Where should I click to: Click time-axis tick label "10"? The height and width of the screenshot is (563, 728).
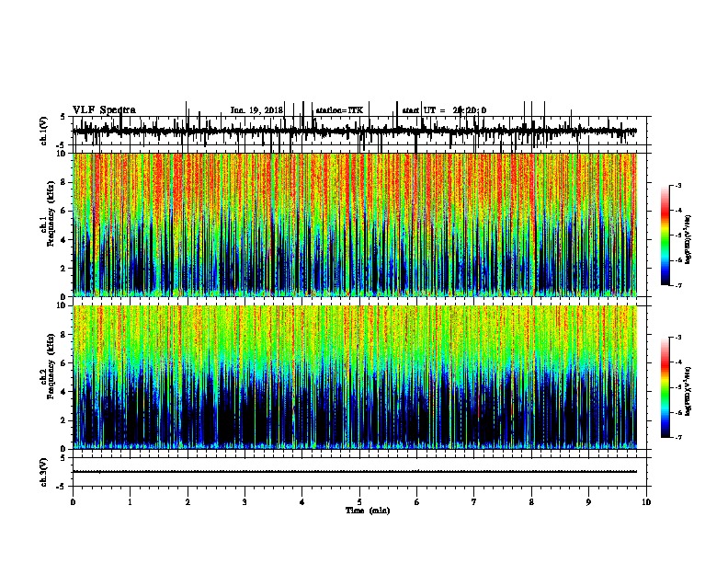(x=646, y=502)
